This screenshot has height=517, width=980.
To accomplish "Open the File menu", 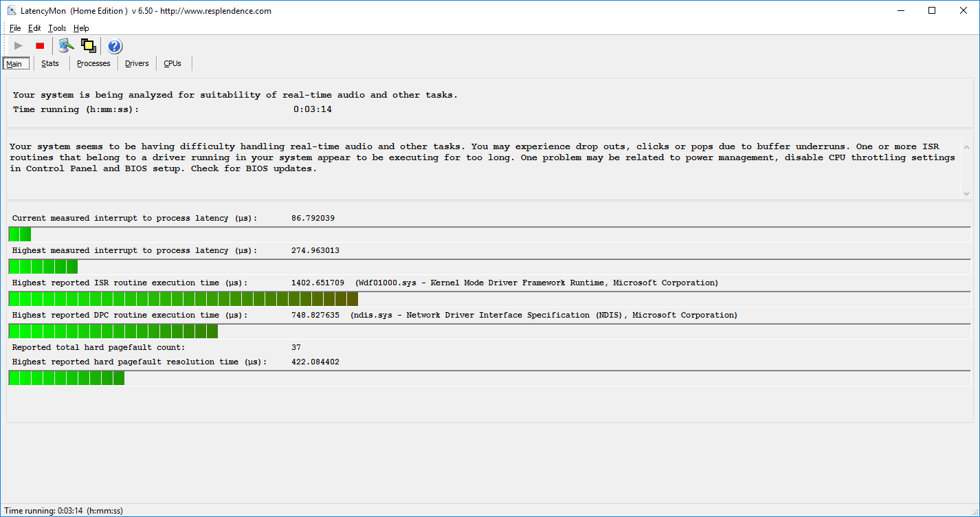I will tap(15, 28).
